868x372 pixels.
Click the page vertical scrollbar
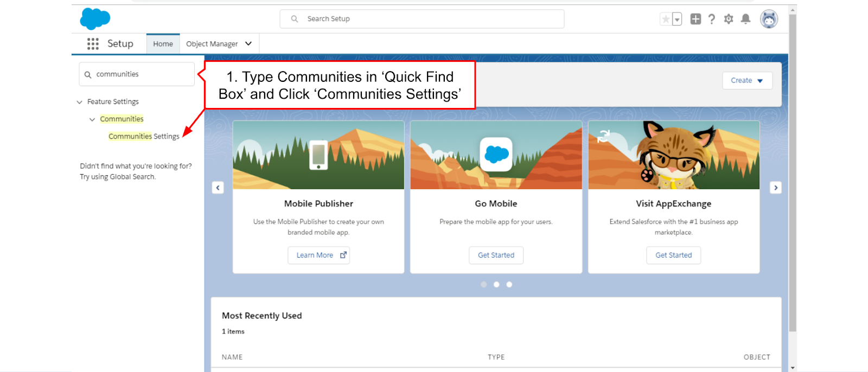[793, 172]
